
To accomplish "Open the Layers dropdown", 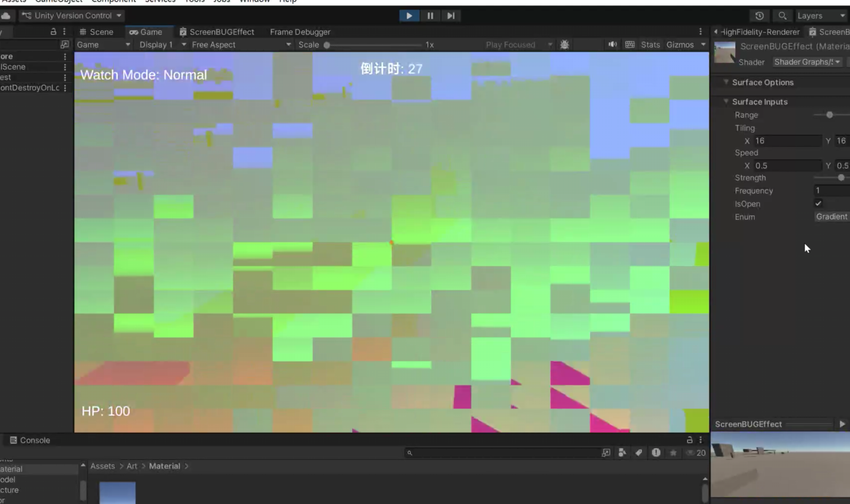I will point(820,16).
